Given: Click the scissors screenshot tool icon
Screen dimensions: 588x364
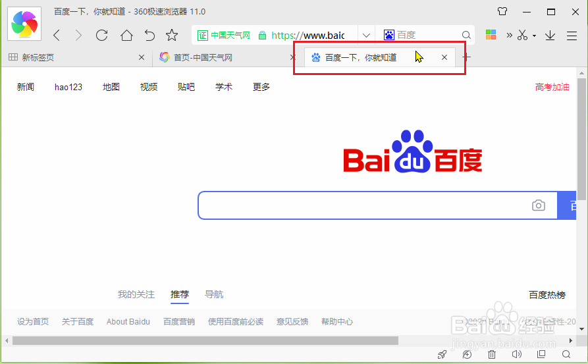Looking at the screenshot, I should pyautogui.click(x=522, y=36).
